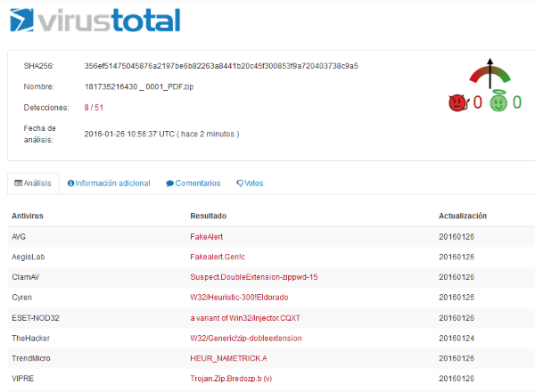The image size is (535, 392).
Task: Click the red devil malicious vote icon
Action: tap(458, 102)
